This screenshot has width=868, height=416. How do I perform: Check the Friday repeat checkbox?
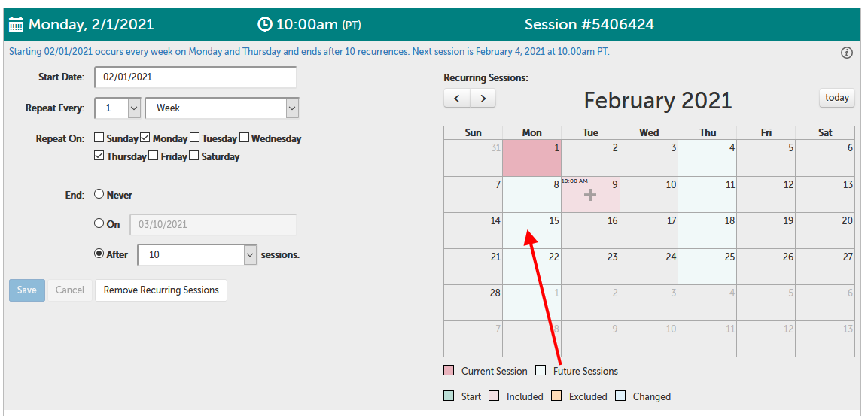pyautogui.click(x=154, y=156)
